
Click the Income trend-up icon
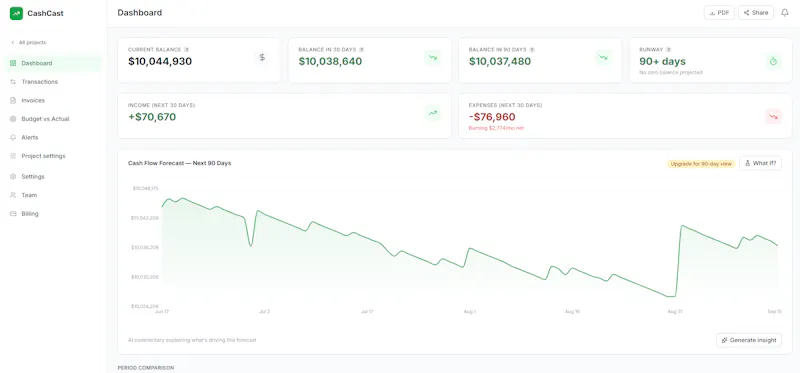pyautogui.click(x=433, y=113)
